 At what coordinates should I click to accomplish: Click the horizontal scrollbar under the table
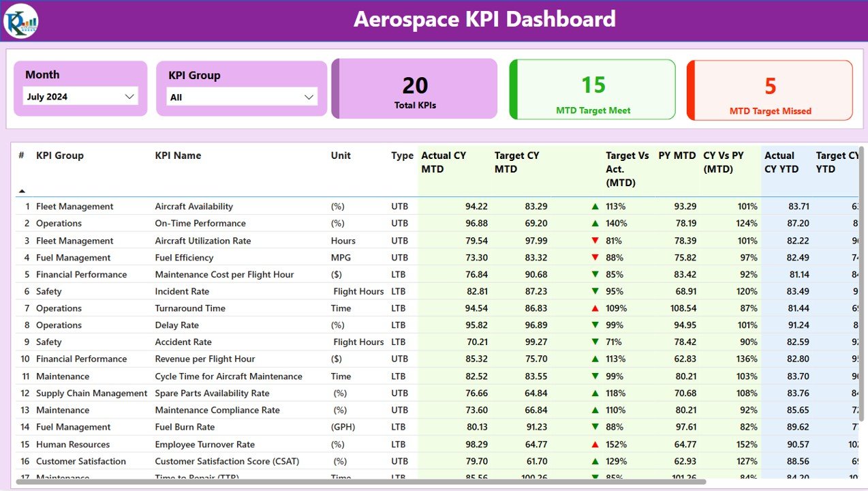coord(361,481)
